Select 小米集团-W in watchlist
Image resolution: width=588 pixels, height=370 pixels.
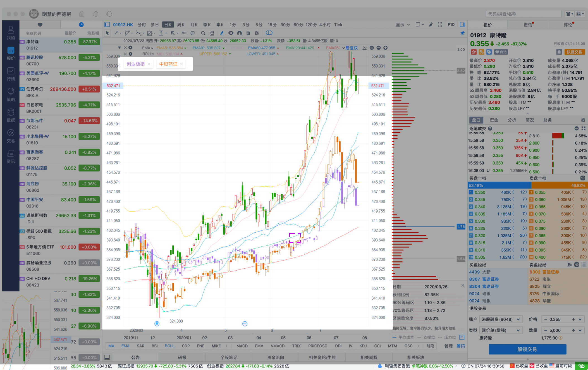click(x=60, y=140)
